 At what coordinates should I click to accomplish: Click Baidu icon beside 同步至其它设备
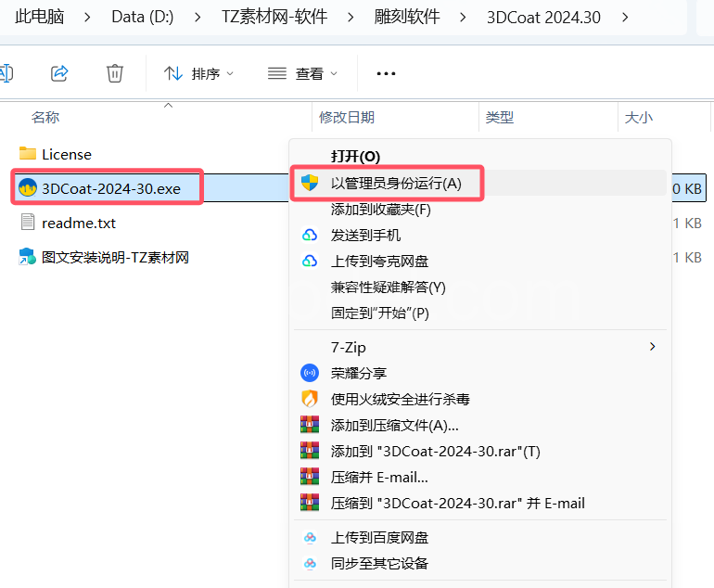tap(310, 563)
